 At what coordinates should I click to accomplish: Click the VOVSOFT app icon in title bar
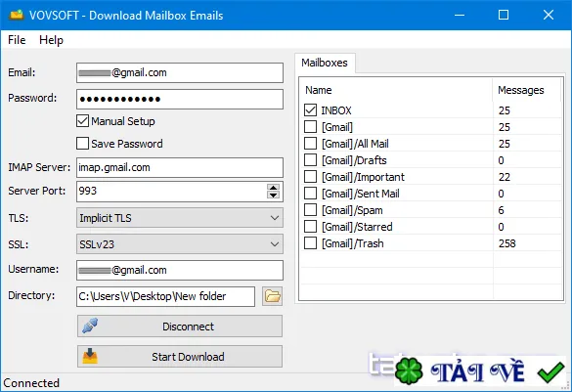coord(16,16)
